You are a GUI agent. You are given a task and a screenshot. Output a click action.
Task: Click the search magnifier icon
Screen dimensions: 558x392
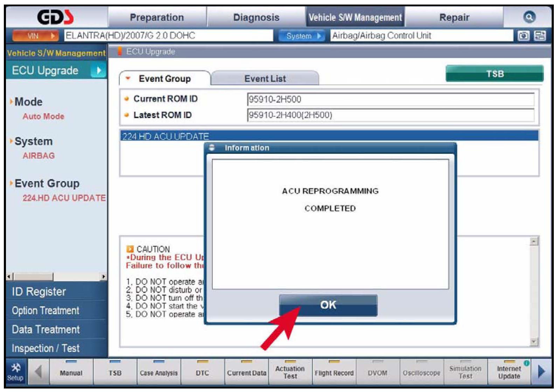point(529,17)
